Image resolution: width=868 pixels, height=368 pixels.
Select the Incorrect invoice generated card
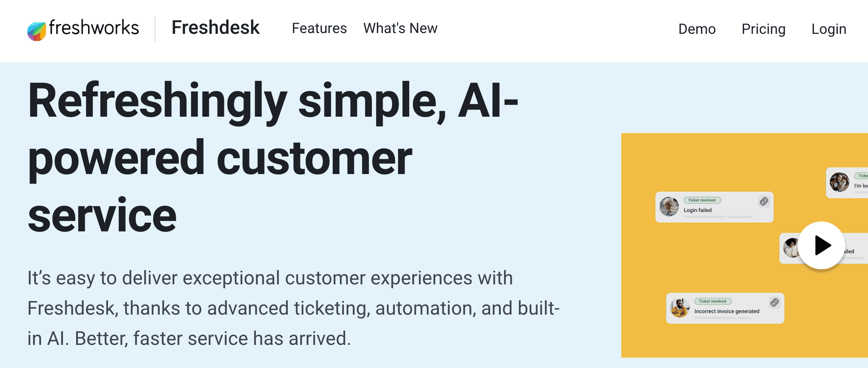click(x=725, y=308)
